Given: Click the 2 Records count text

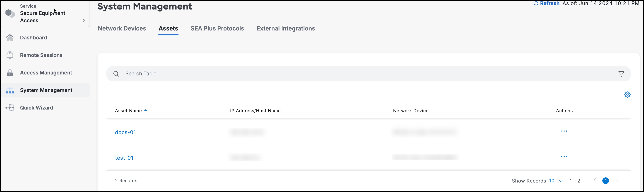Looking at the screenshot, I should [x=126, y=181].
